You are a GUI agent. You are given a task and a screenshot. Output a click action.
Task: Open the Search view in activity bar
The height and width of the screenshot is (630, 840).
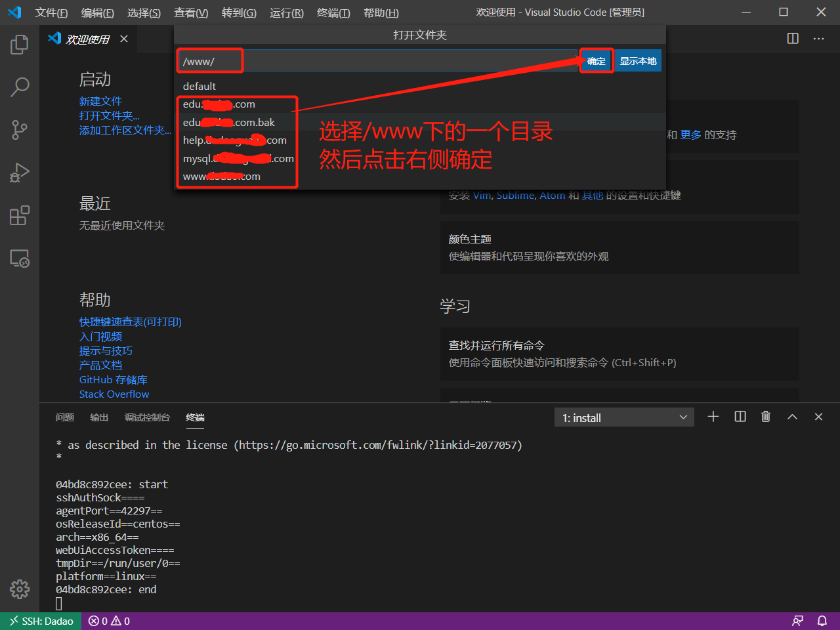click(20, 87)
